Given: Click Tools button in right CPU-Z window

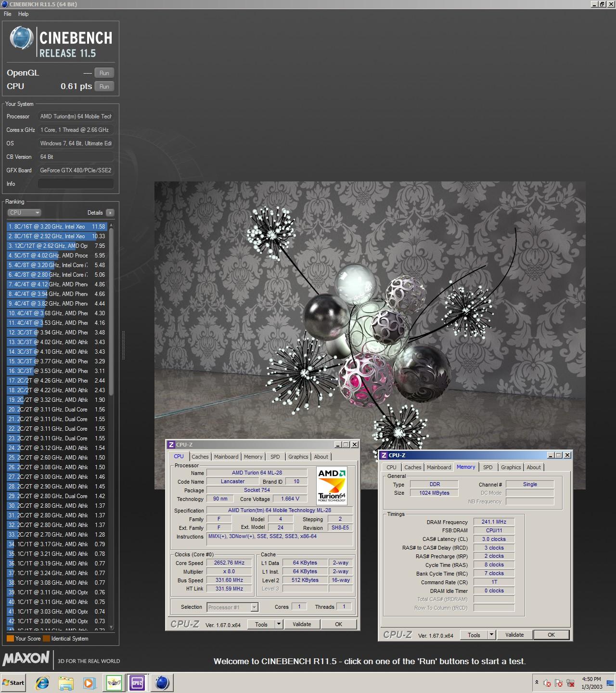Looking at the screenshot, I should pyautogui.click(x=474, y=635).
